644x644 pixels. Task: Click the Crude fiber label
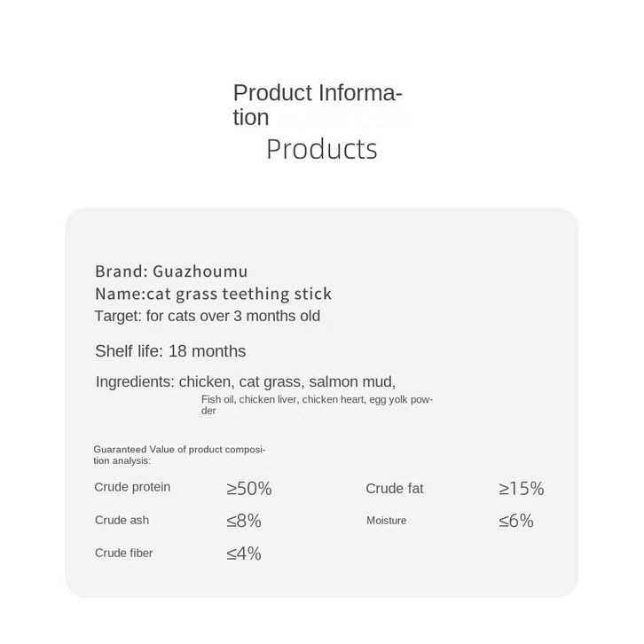pos(123,553)
